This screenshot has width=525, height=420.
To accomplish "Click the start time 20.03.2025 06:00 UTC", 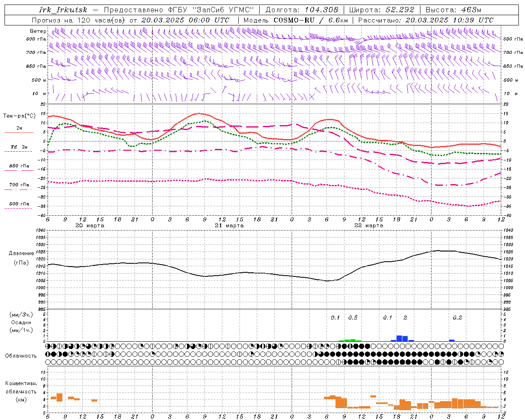I will pyautogui.click(x=185, y=20).
